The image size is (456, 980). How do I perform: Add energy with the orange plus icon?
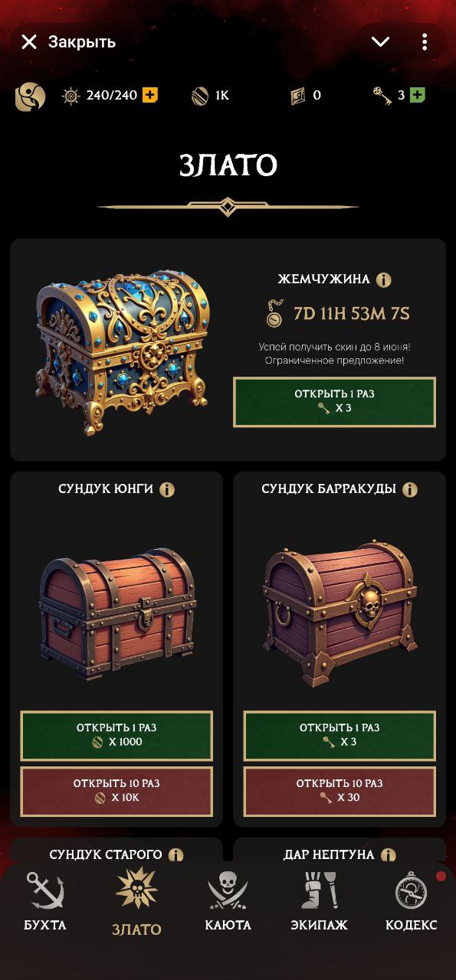[x=150, y=96]
